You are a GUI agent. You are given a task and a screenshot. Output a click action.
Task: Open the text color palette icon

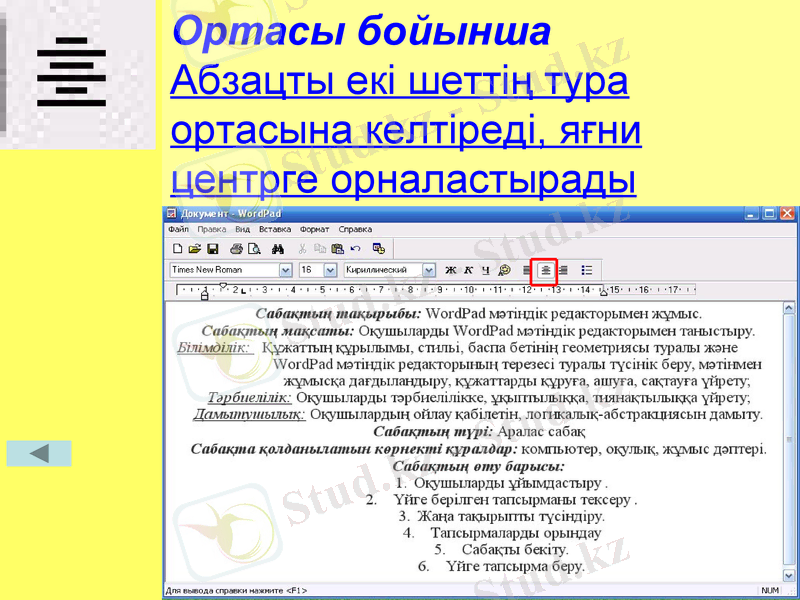[502, 269]
